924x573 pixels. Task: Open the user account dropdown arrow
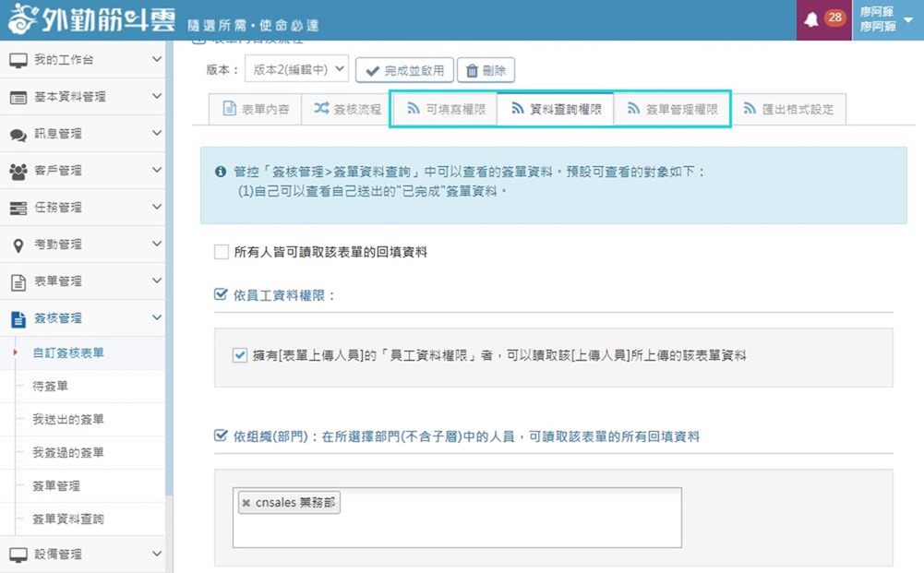point(908,19)
